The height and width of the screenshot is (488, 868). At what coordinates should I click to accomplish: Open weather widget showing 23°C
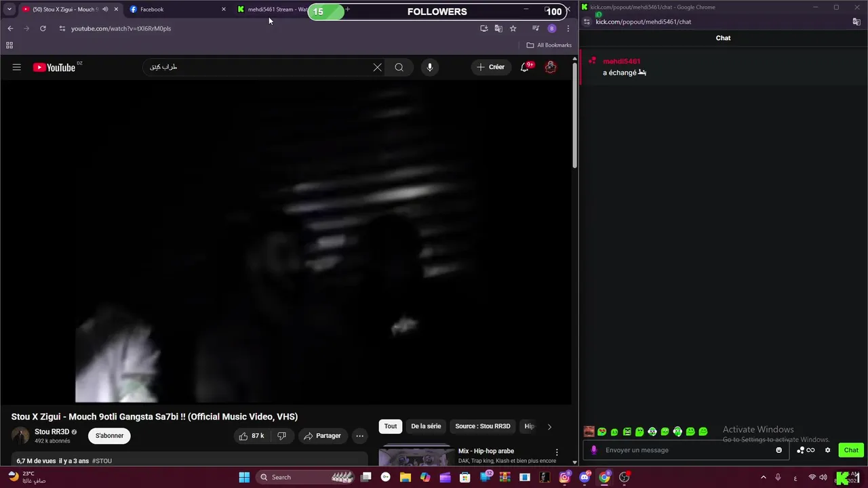pos(26,477)
